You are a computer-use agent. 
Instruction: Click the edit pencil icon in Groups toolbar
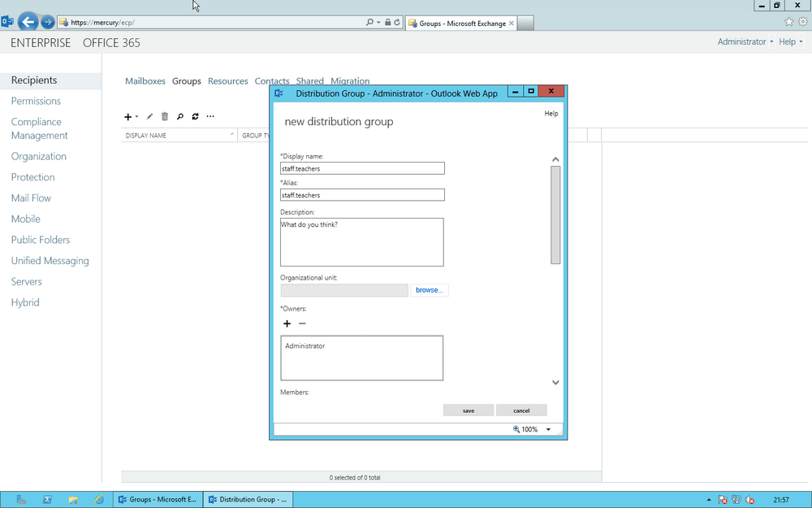click(149, 116)
